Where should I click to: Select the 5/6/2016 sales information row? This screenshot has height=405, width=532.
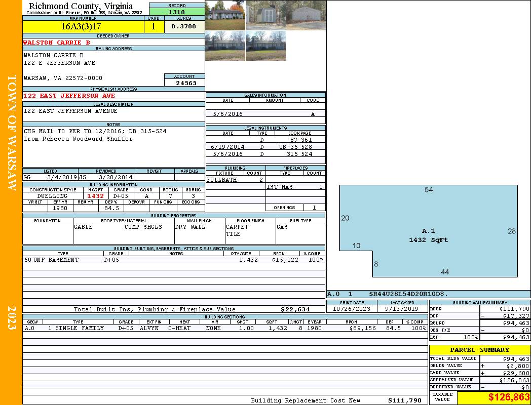(265, 114)
